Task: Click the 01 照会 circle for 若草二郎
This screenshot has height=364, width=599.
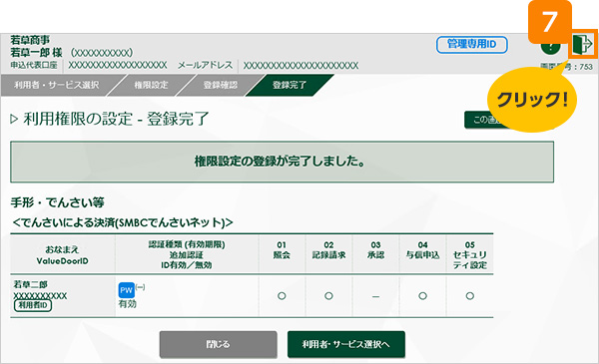Action: [x=282, y=296]
